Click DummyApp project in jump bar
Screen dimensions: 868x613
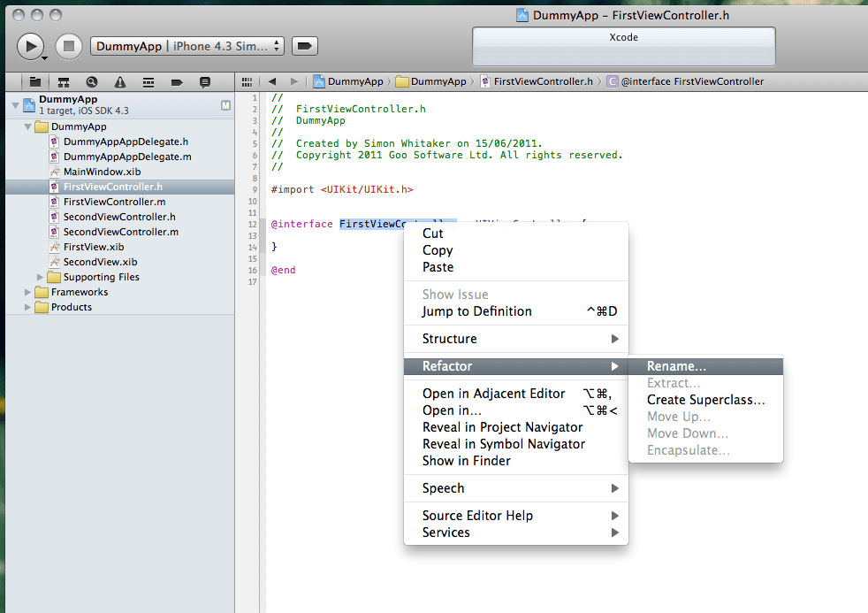point(349,82)
